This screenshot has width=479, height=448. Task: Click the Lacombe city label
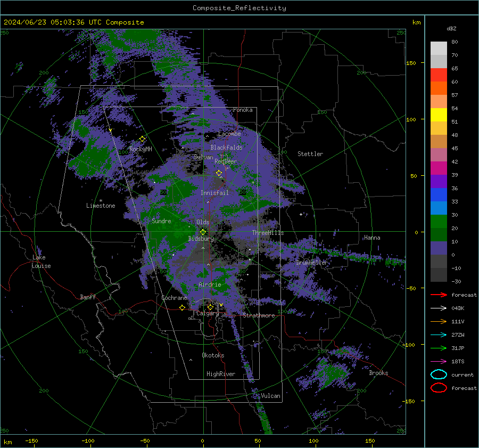pos(229,134)
